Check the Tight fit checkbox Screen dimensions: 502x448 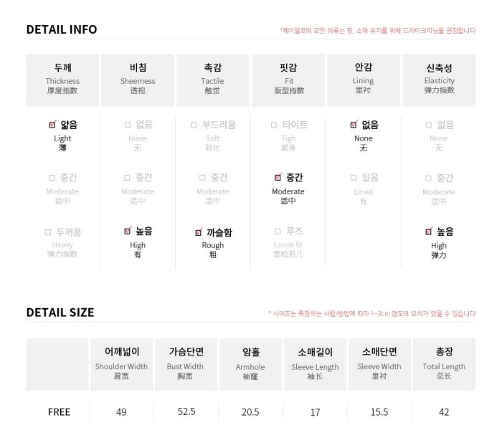(274, 125)
